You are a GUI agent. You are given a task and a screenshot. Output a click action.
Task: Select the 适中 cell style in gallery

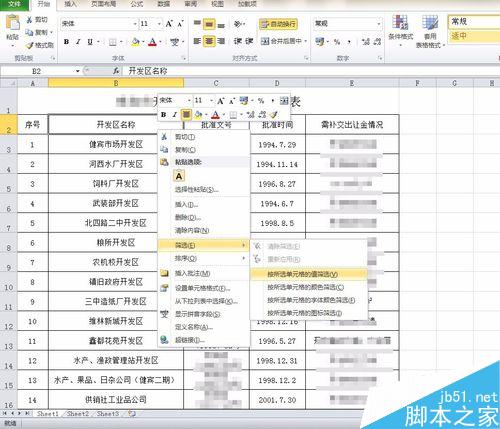(474, 36)
